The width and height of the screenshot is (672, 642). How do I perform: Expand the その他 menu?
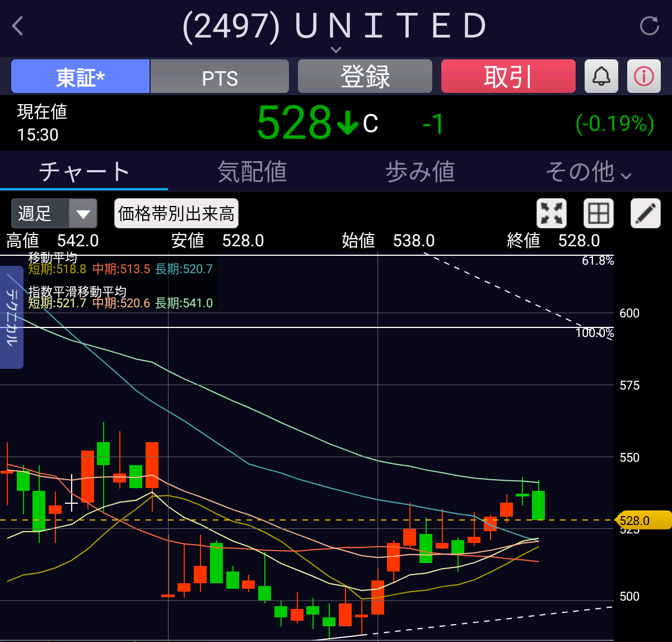pos(588,172)
